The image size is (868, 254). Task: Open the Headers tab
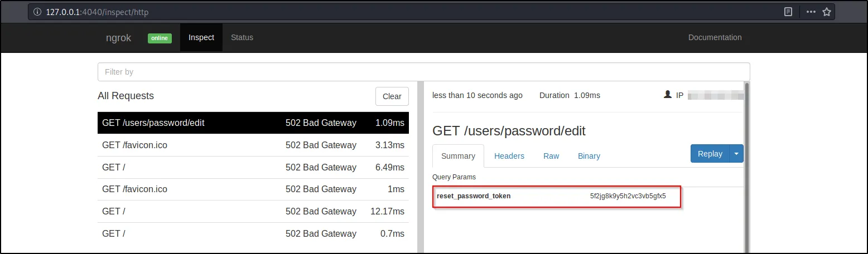tap(509, 156)
